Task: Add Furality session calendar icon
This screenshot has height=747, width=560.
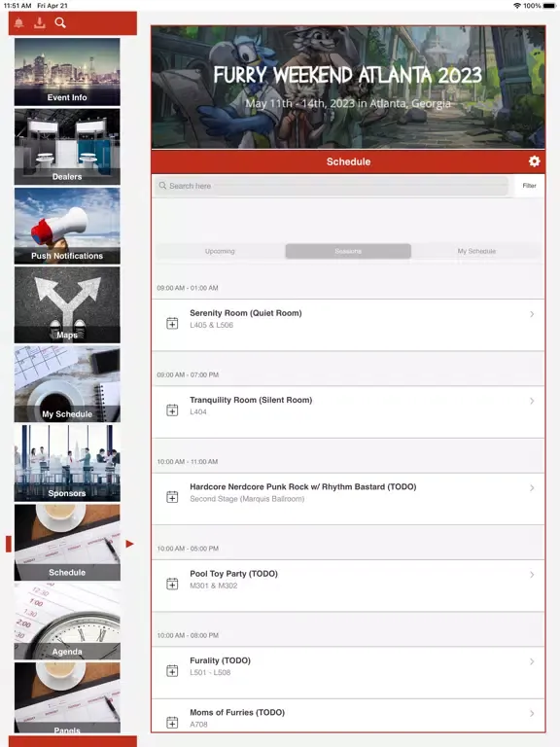Action: click(172, 671)
